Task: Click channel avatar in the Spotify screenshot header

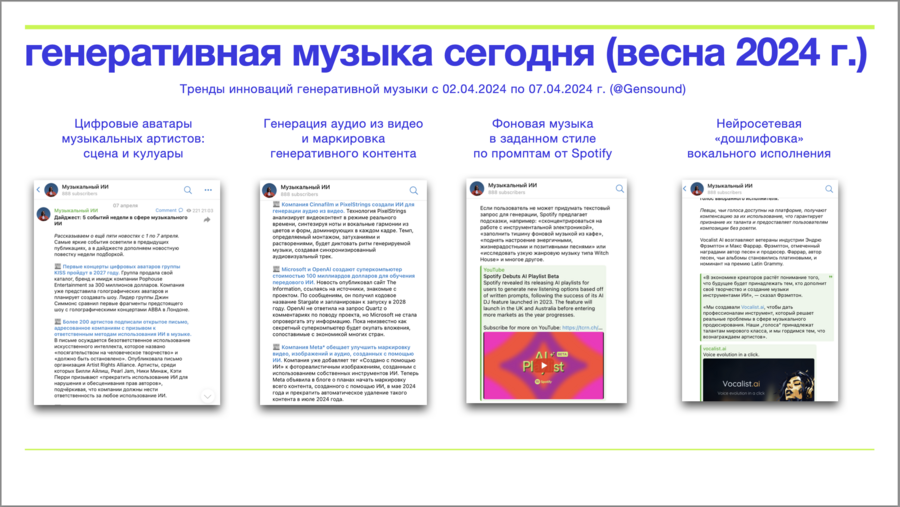Action: pyautogui.click(x=476, y=188)
